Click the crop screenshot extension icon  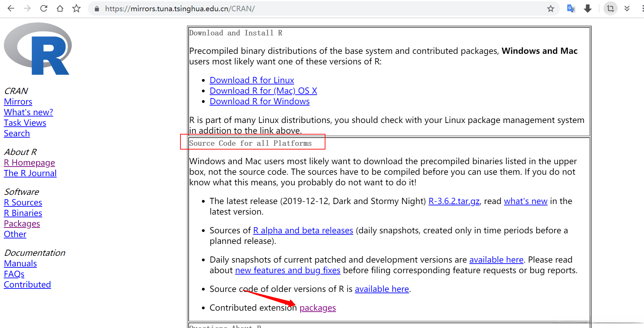coord(611,9)
